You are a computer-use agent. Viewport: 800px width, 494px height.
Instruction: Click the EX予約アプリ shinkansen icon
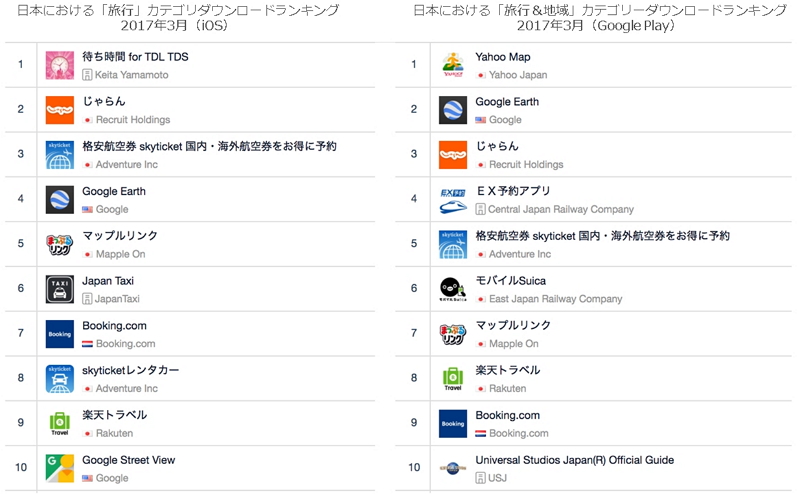pyautogui.click(x=453, y=200)
